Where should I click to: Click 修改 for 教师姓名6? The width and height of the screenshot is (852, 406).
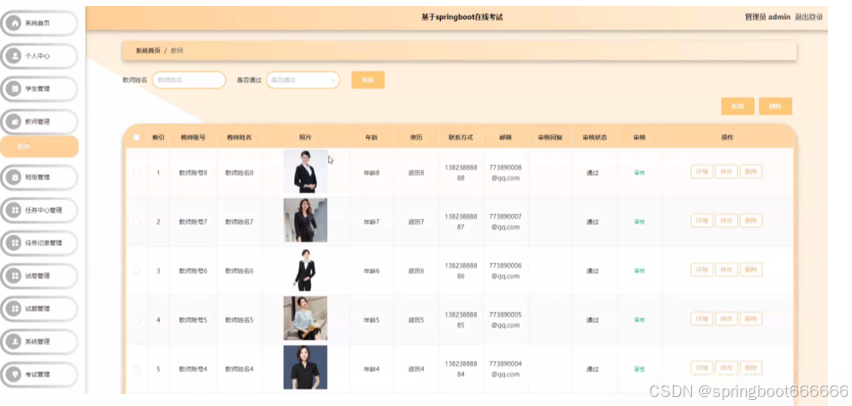coord(726,270)
